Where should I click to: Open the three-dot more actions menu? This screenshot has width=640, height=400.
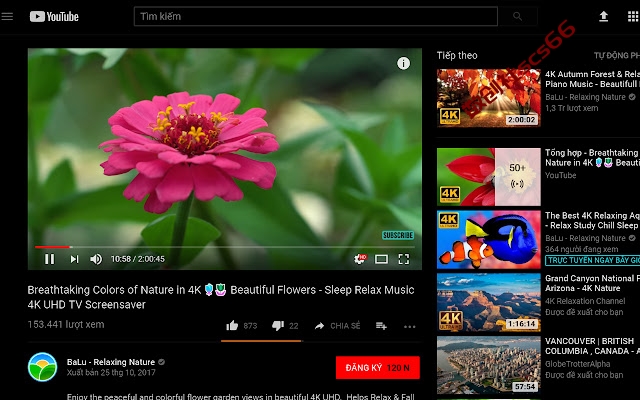point(409,326)
